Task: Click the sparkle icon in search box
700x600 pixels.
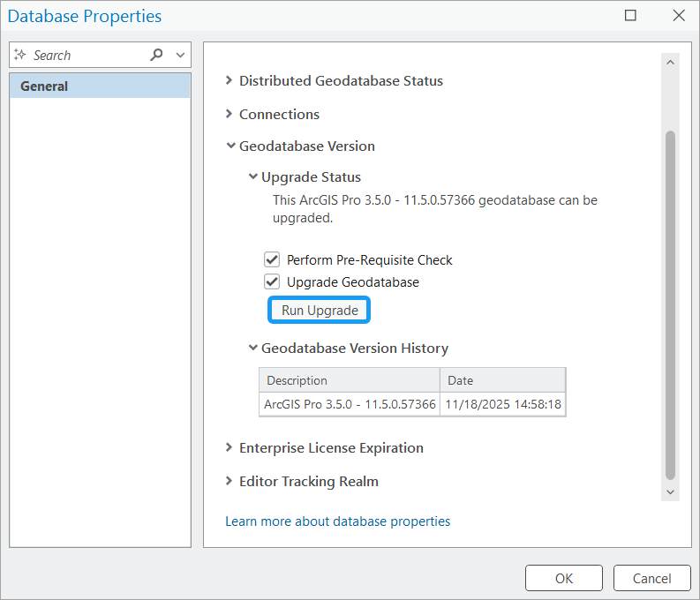Action: click(x=20, y=55)
